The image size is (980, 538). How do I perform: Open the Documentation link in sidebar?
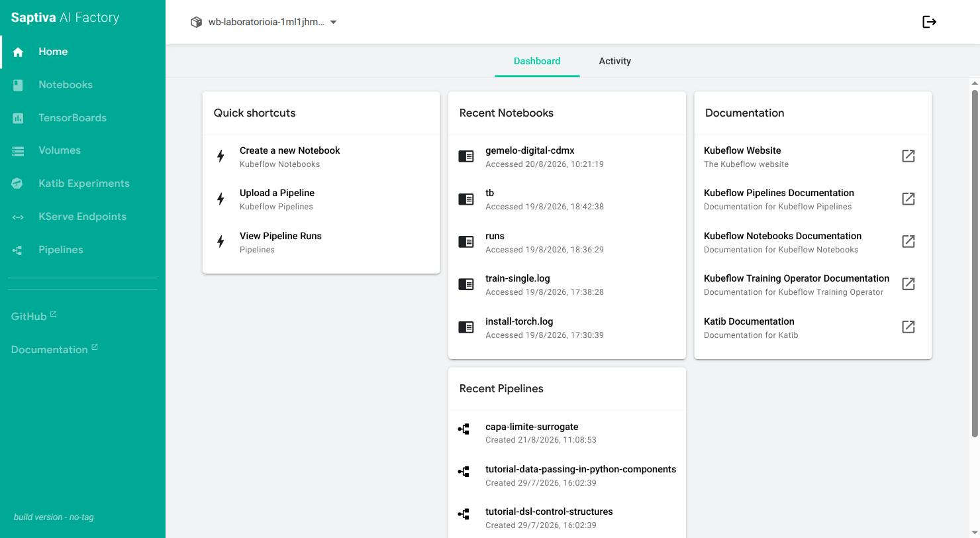pyautogui.click(x=54, y=350)
